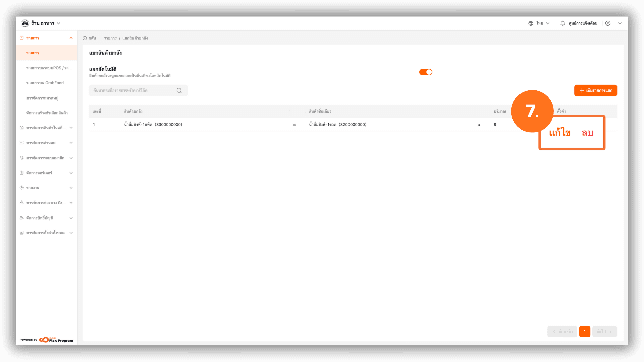
Task: Click the store logo icon
Action: point(25,23)
